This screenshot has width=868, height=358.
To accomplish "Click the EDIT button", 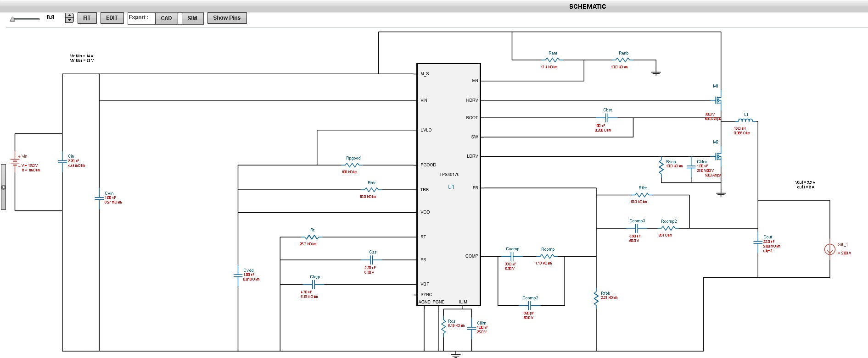I will [x=112, y=18].
